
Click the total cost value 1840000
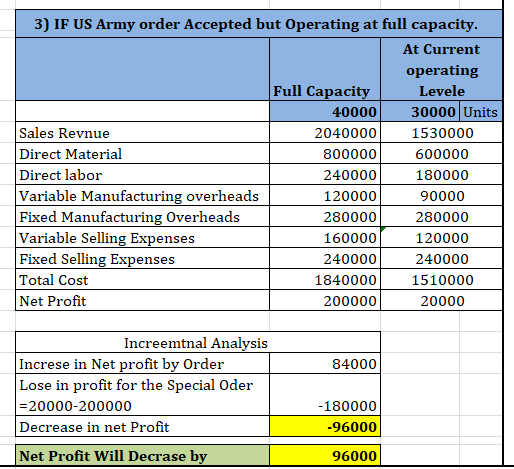(x=325, y=280)
